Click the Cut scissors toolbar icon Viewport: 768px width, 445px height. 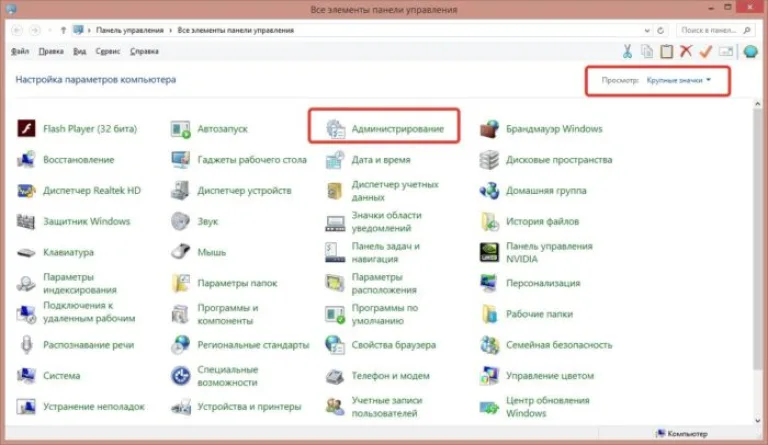(x=627, y=51)
